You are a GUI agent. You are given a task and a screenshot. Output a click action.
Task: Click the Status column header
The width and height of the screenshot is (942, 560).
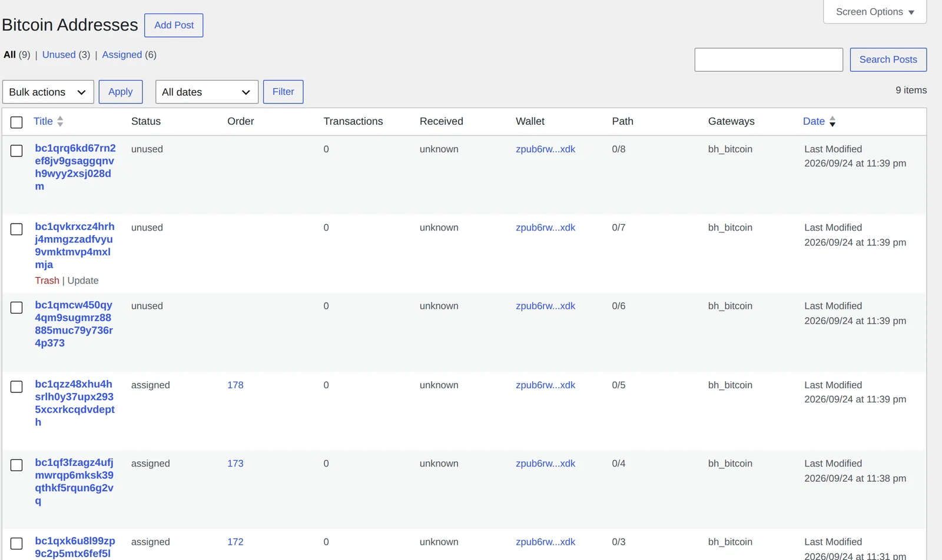146,121
